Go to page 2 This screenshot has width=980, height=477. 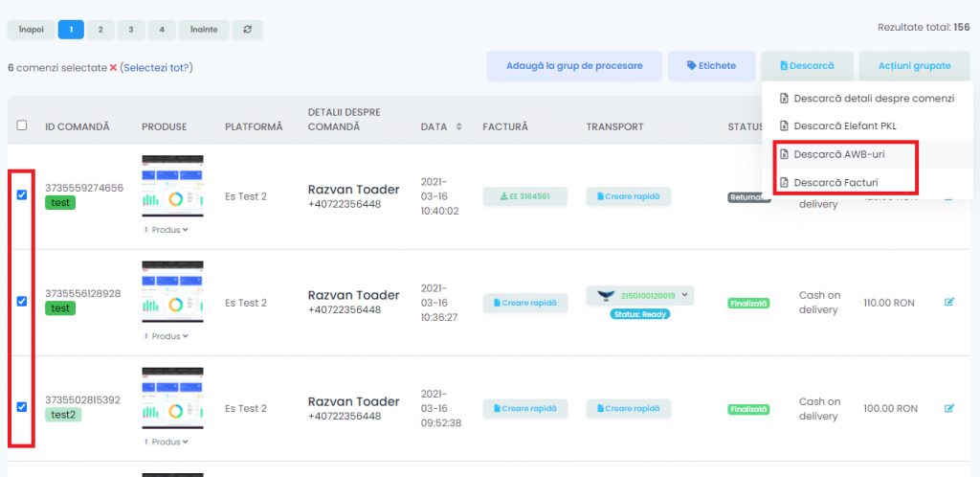point(100,30)
